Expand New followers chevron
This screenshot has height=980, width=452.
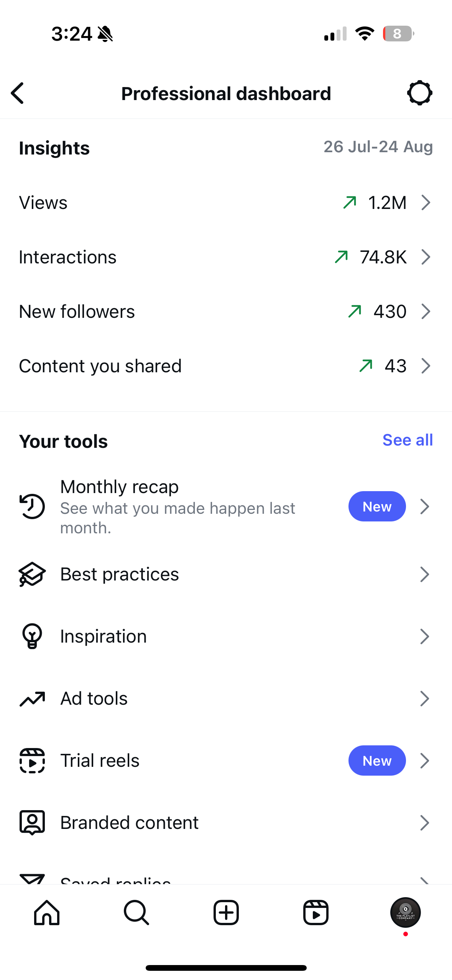426,311
